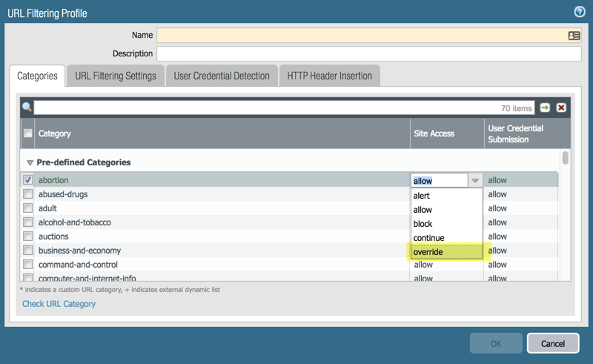Switch to URL Filtering Settings tab
This screenshot has height=364, width=593.
point(116,76)
